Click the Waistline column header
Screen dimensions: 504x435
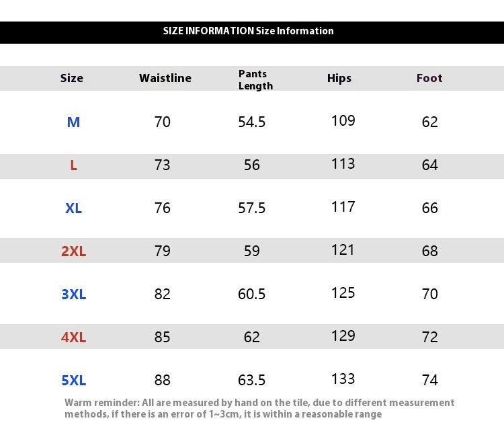pos(165,78)
